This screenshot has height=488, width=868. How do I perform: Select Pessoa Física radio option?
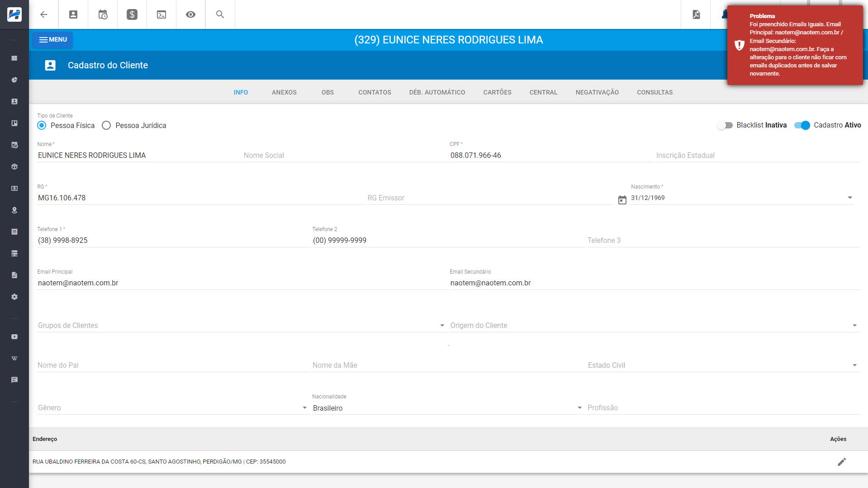(x=42, y=125)
